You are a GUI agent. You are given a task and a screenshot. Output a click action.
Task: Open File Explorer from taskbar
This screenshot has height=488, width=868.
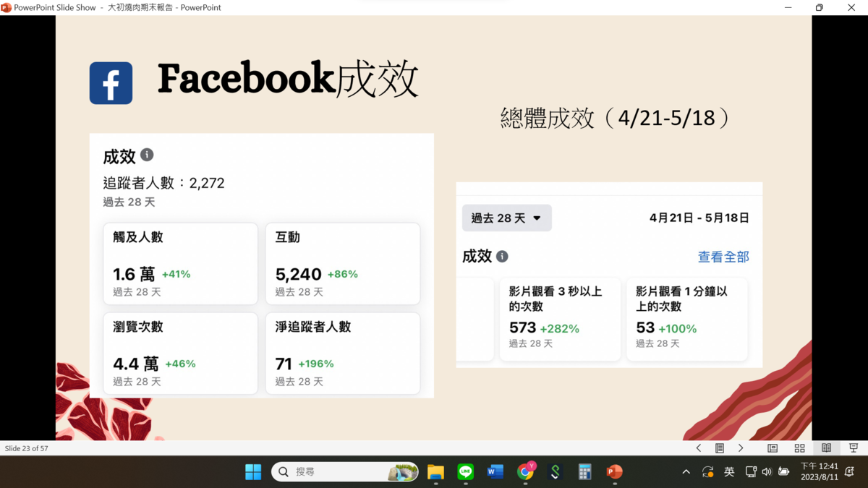coord(435,472)
